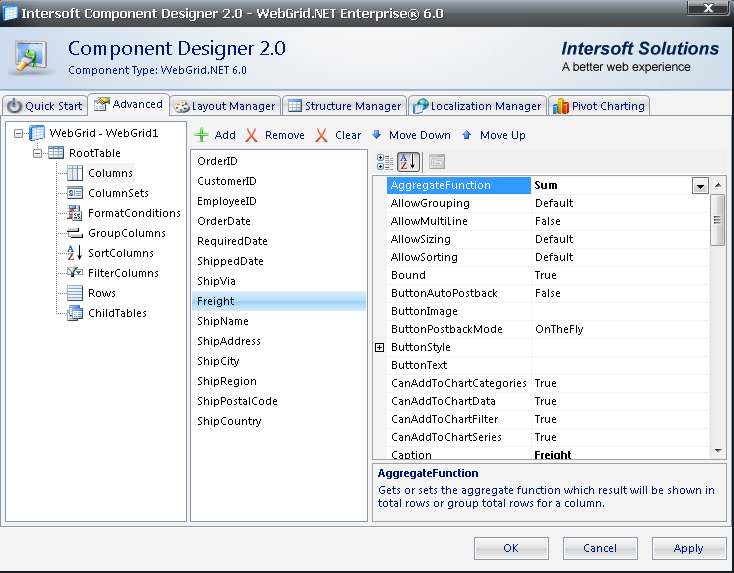Select the SortColumns tree item

pyautogui.click(x=121, y=253)
